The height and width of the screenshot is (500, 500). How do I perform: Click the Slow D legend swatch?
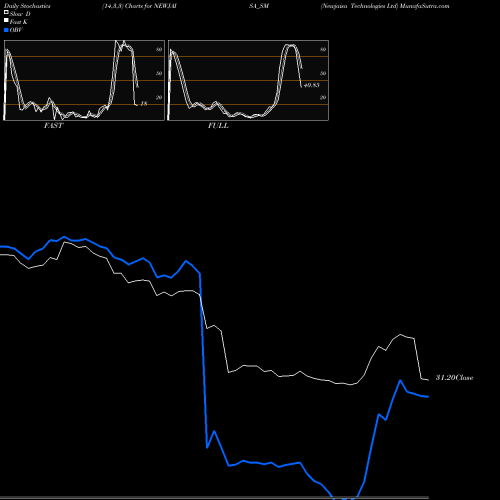point(6,13)
